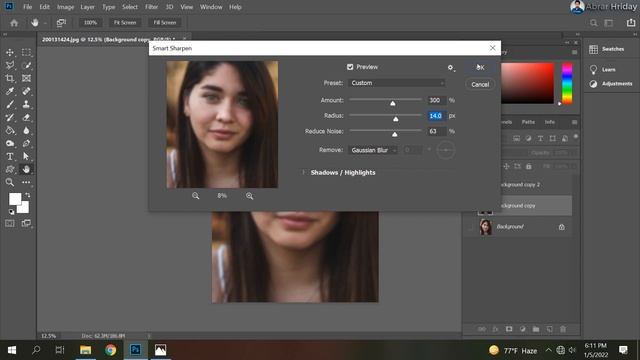Image resolution: width=640 pixels, height=360 pixels.
Task: Click the Home icon in options bar
Action: coord(14,23)
